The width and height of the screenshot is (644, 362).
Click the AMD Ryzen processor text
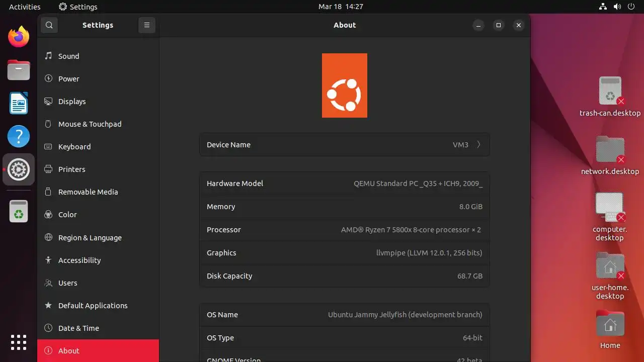411,230
